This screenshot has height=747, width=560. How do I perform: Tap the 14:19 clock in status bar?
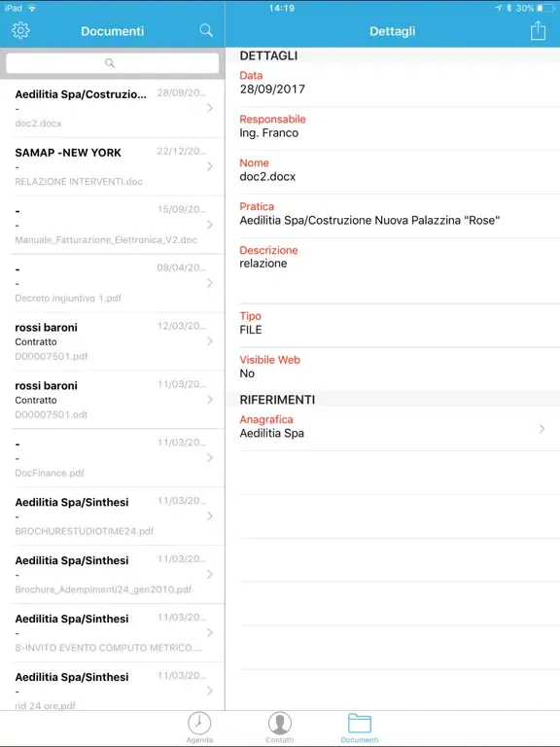pyautogui.click(x=281, y=8)
